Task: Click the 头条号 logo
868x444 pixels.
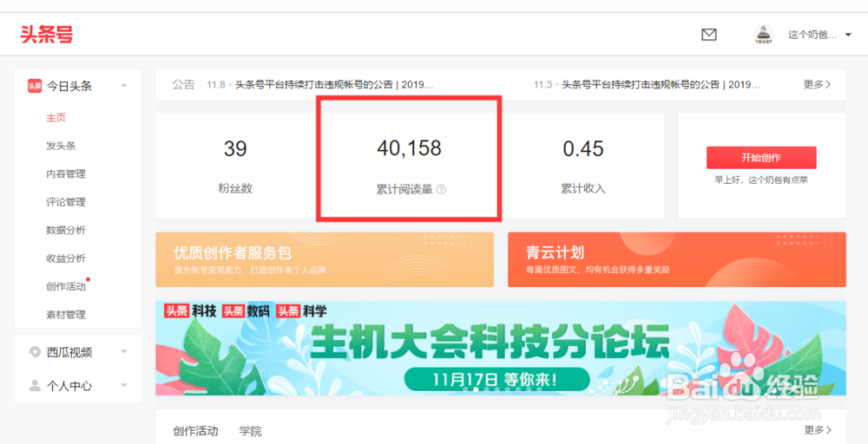Action: [47, 35]
